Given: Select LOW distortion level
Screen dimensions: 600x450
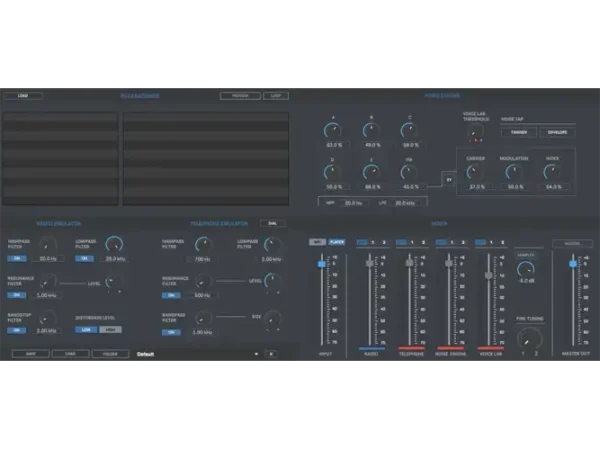Looking at the screenshot, I should point(86,329).
